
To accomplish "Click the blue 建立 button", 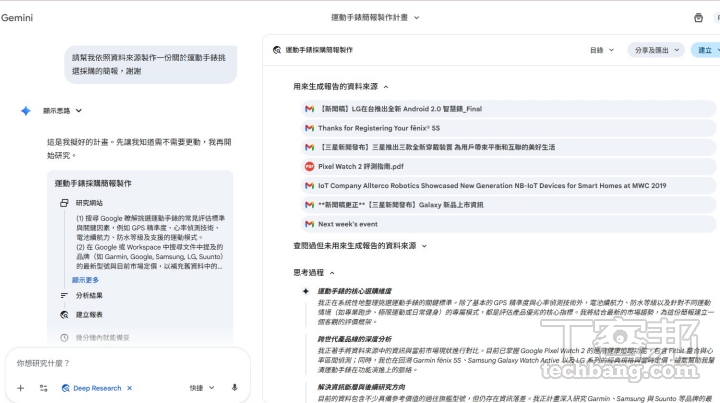I will [x=706, y=50].
